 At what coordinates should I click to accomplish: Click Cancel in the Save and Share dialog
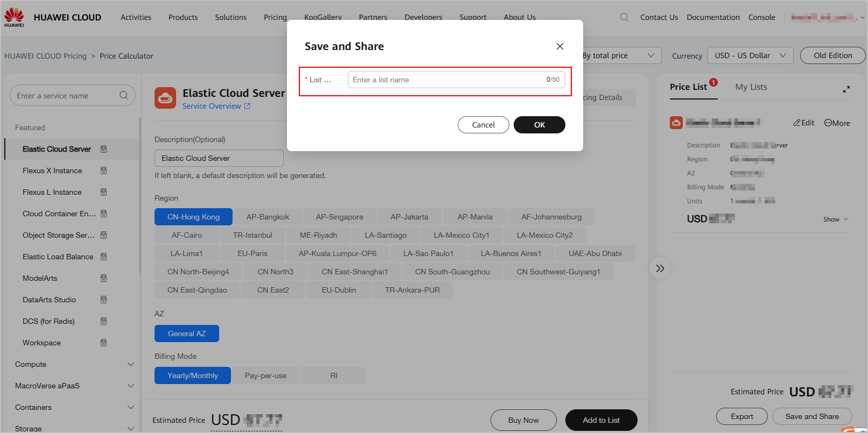pyautogui.click(x=484, y=125)
